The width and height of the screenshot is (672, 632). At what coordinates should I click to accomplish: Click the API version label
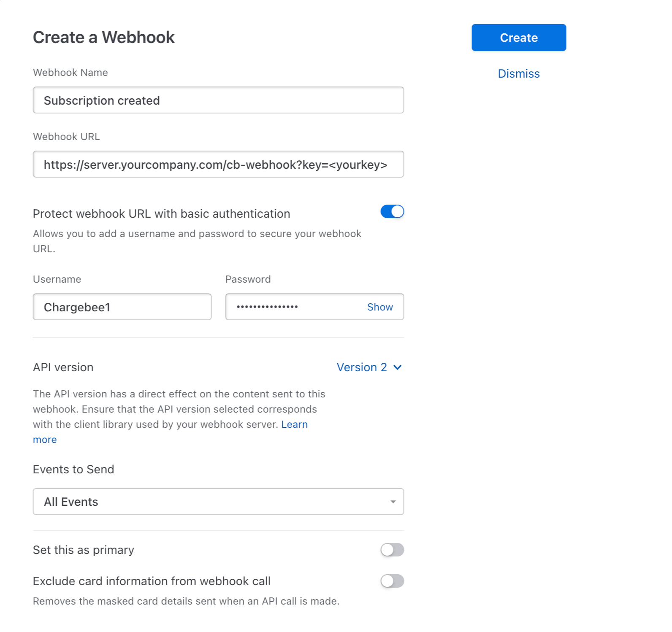[63, 367]
